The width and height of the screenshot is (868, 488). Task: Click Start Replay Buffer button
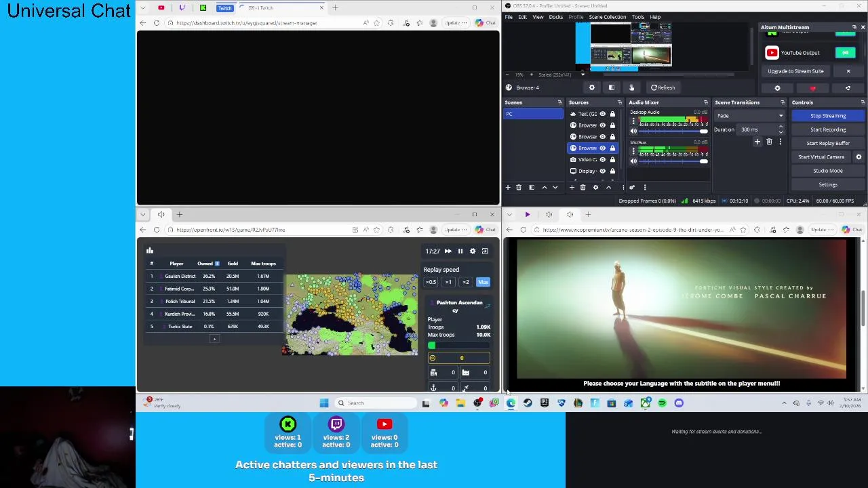tap(828, 143)
